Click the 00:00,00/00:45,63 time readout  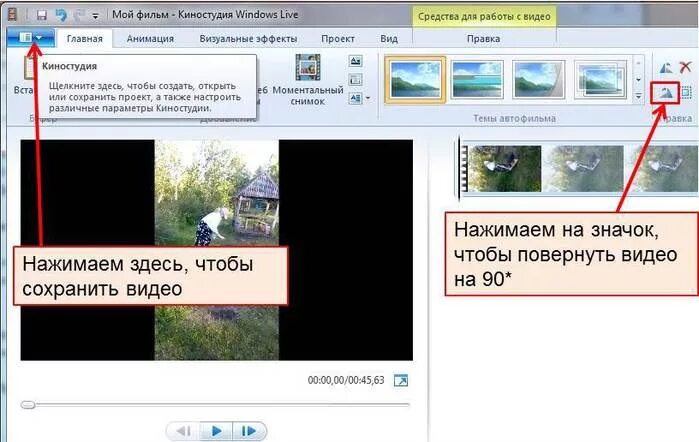pos(346,380)
